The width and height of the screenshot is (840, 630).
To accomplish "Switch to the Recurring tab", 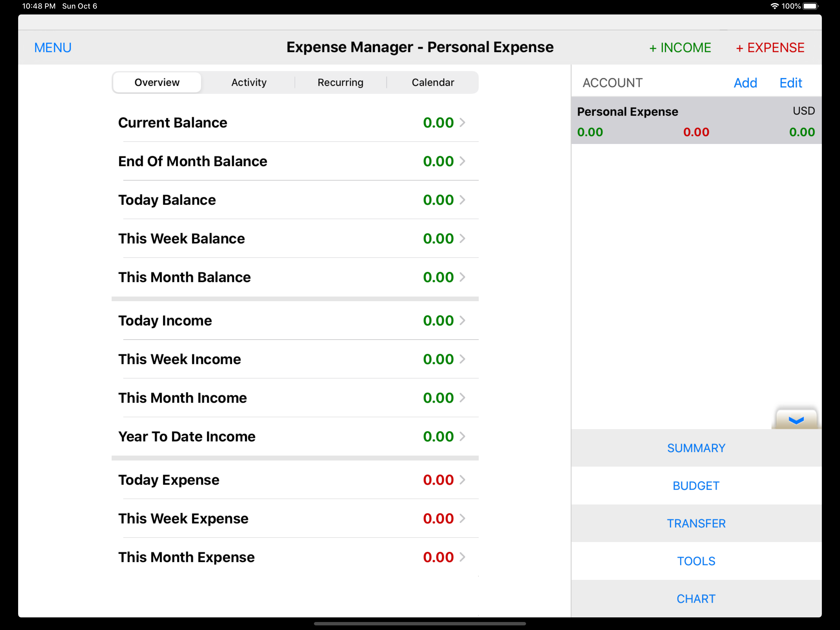I will tap(340, 82).
